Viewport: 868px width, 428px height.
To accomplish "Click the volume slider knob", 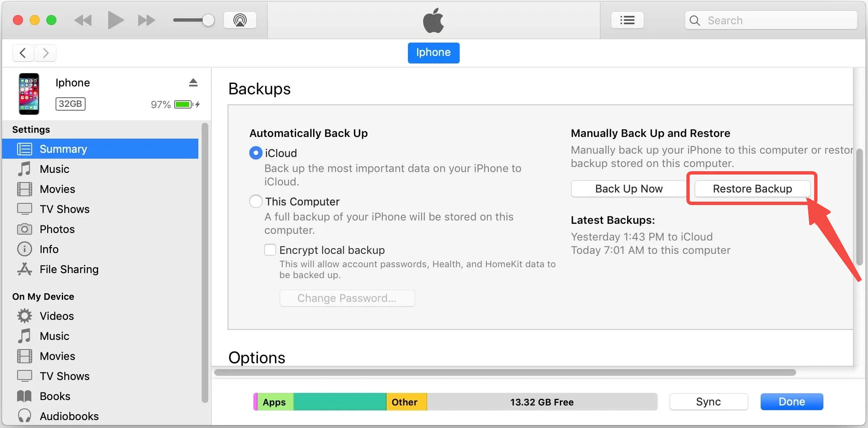I will pos(208,20).
